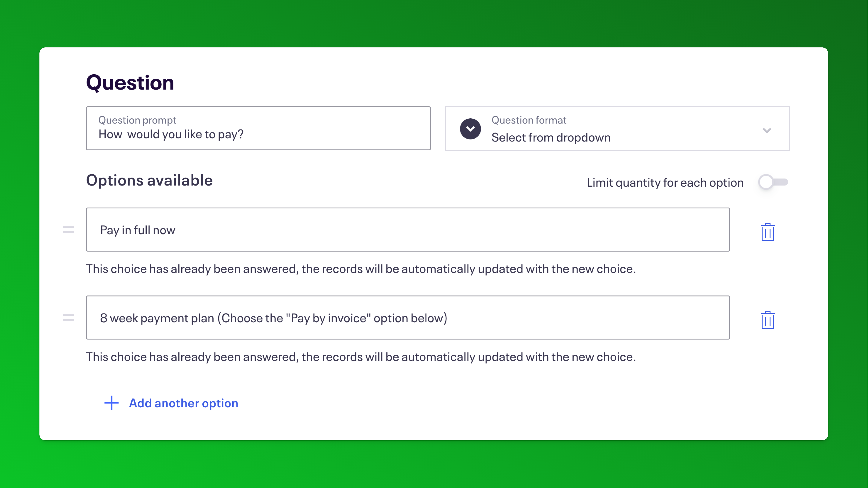Screen dimensions: 868x488
Task: Click the notice text under "Pay in full now"
Action: pos(361,269)
